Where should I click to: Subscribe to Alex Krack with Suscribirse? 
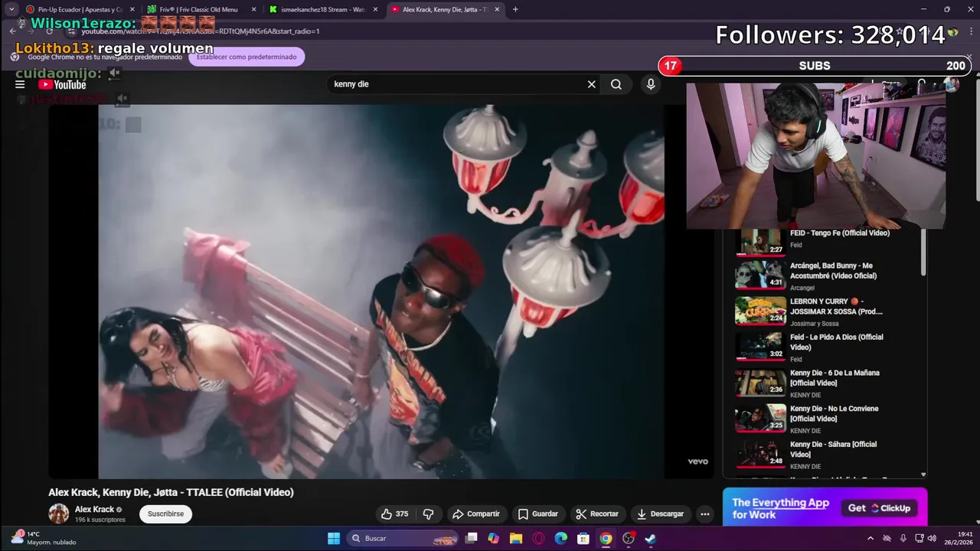[x=165, y=514]
